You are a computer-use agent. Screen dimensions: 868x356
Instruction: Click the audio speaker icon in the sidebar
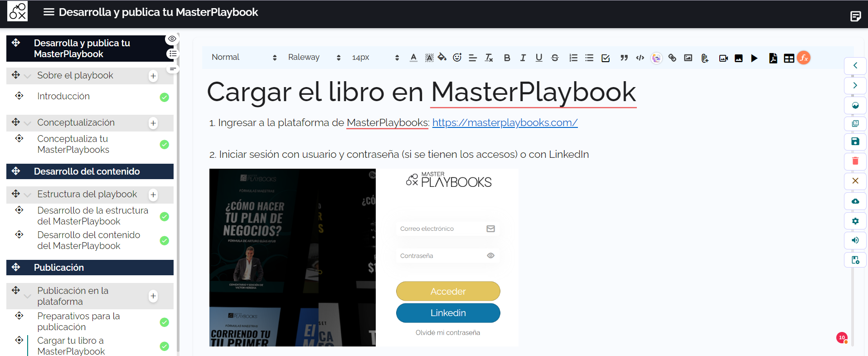[855, 240]
